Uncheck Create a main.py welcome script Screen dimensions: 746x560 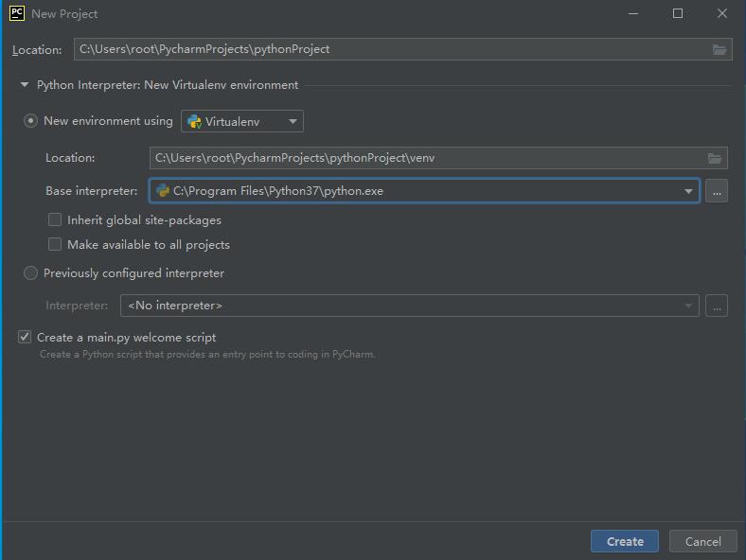25,338
